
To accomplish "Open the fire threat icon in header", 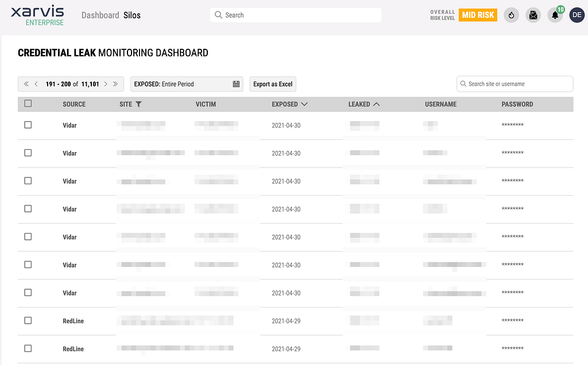I will point(511,15).
